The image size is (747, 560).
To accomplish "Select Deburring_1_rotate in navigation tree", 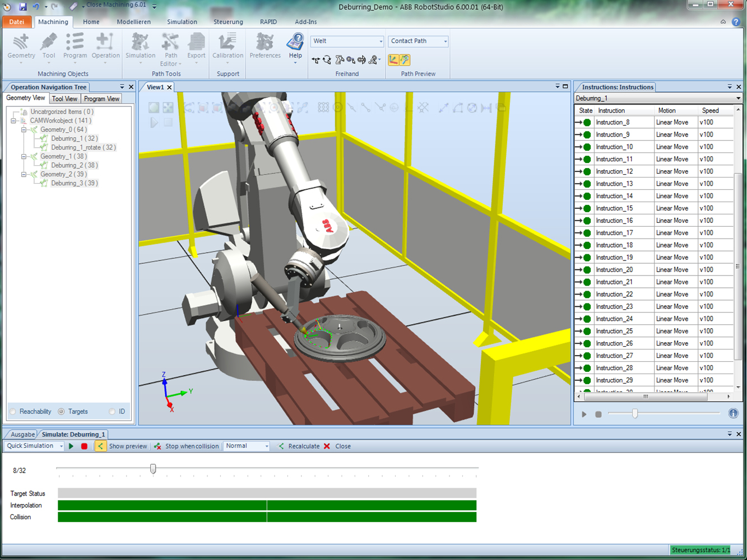I will click(x=83, y=148).
